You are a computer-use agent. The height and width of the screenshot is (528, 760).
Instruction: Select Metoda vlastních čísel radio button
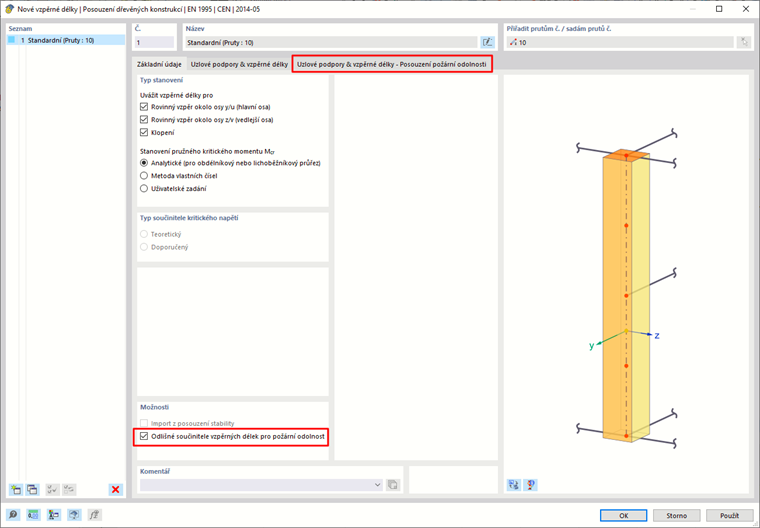[144, 176]
